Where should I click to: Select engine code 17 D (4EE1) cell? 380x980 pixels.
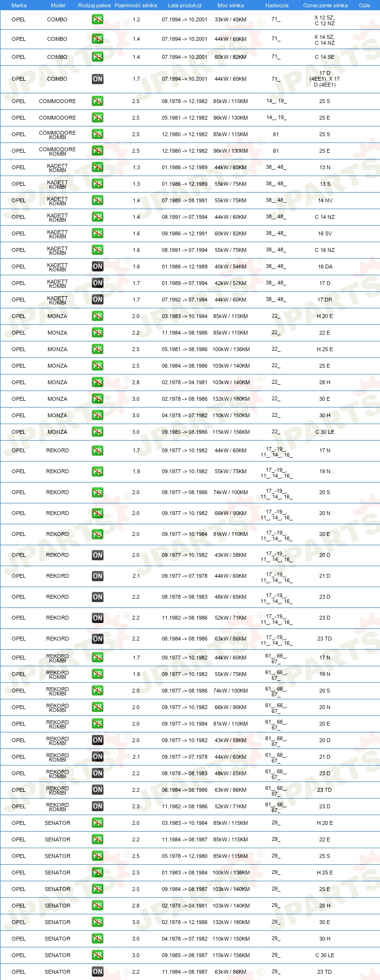point(325,79)
